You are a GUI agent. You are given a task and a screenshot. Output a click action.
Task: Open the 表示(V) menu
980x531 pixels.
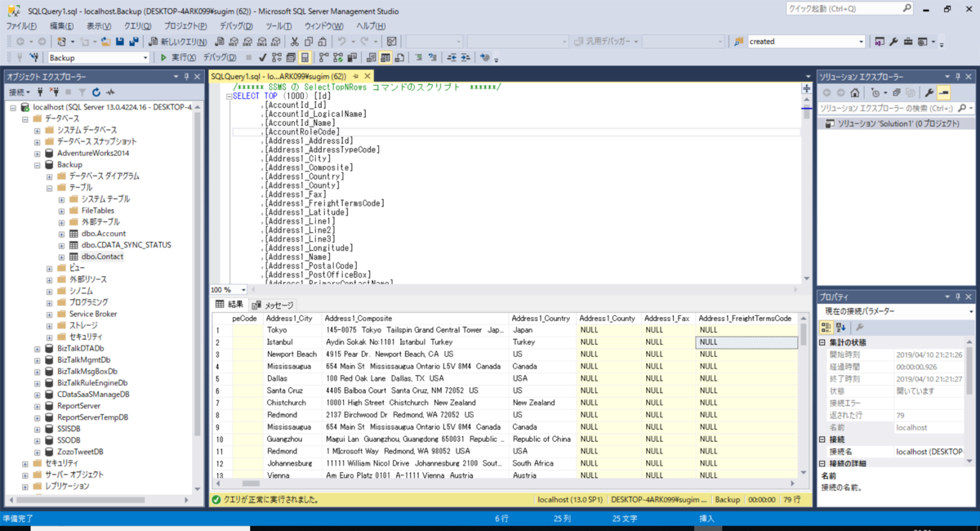100,26
